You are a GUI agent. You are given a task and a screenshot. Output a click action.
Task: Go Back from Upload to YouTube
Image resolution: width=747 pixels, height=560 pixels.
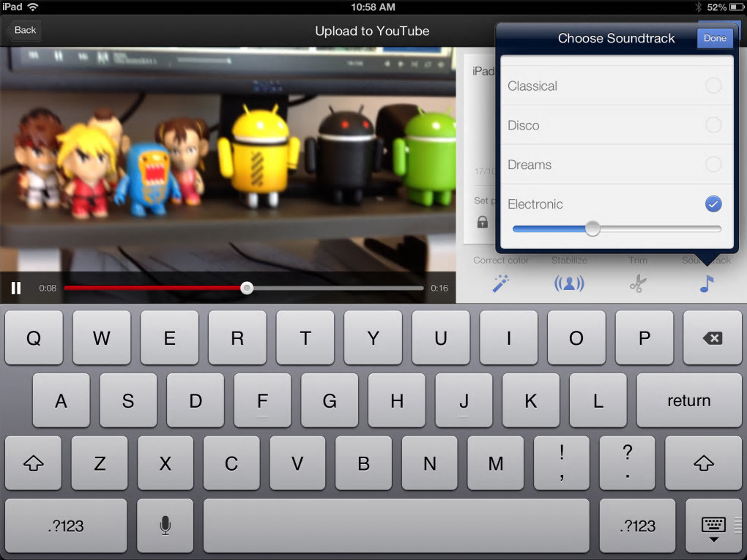tap(24, 30)
